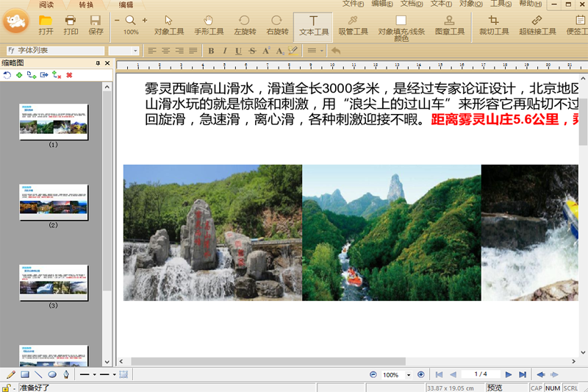
Task: Select the 手形工具 hand tool
Action: tap(209, 25)
